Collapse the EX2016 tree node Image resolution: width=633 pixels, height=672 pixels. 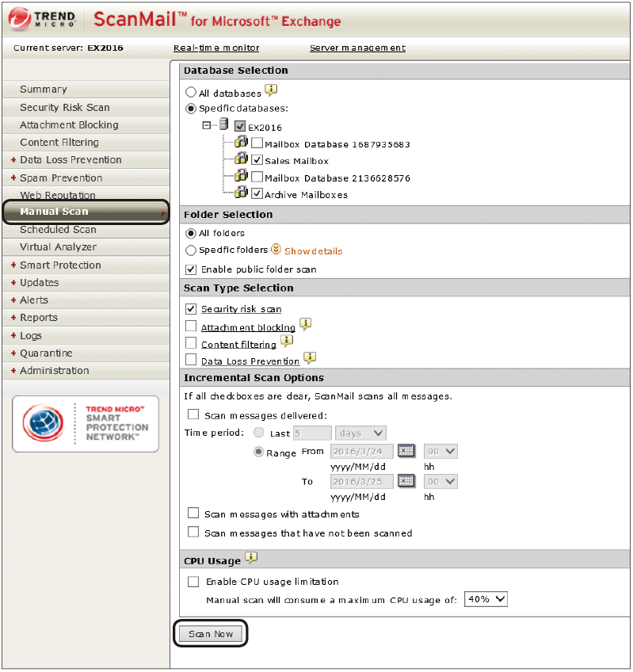(207, 125)
